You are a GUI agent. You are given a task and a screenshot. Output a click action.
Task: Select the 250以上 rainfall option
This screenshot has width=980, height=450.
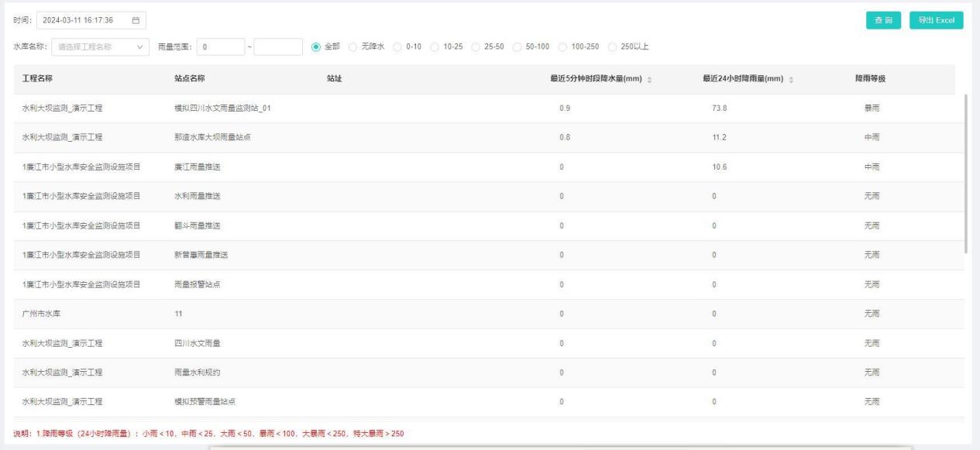tap(614, 46)
